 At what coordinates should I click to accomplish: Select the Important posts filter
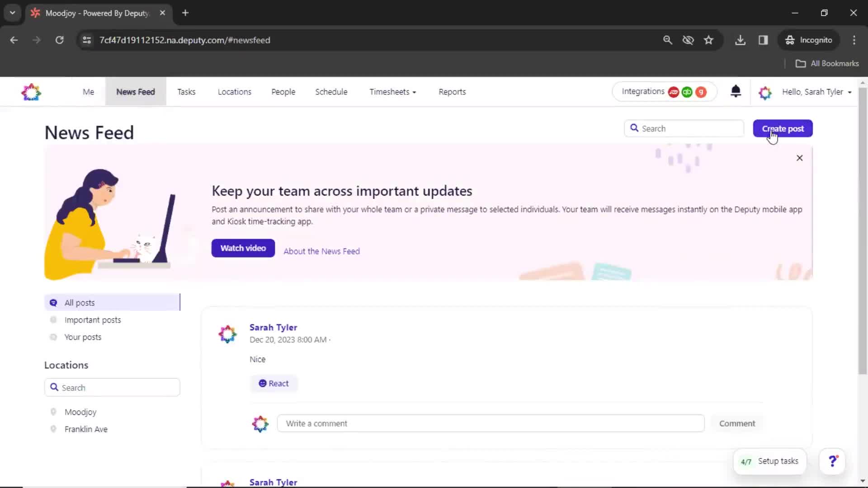click(93, 320)
